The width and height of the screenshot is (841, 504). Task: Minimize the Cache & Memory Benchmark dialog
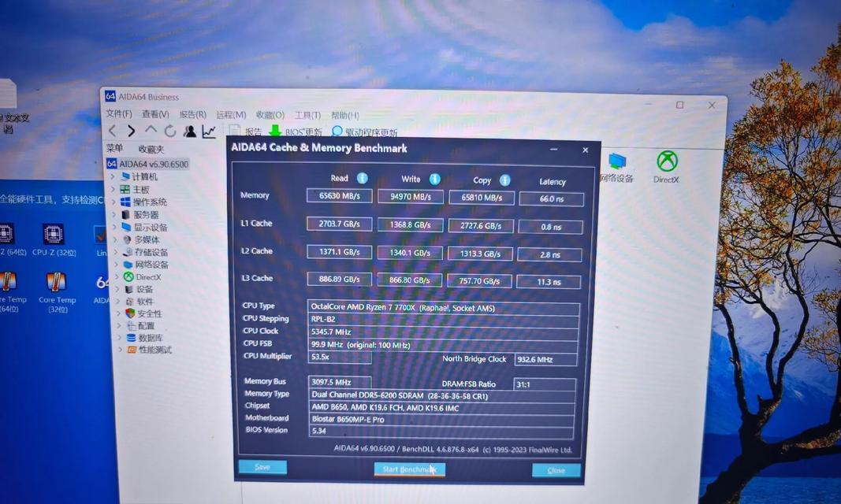[x=553, y=150]
